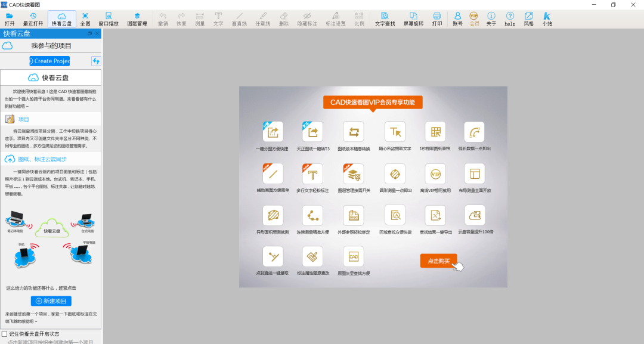
Task: Click the 随心所欲提取文字 feature icon
Action: (x=395, y=132)
